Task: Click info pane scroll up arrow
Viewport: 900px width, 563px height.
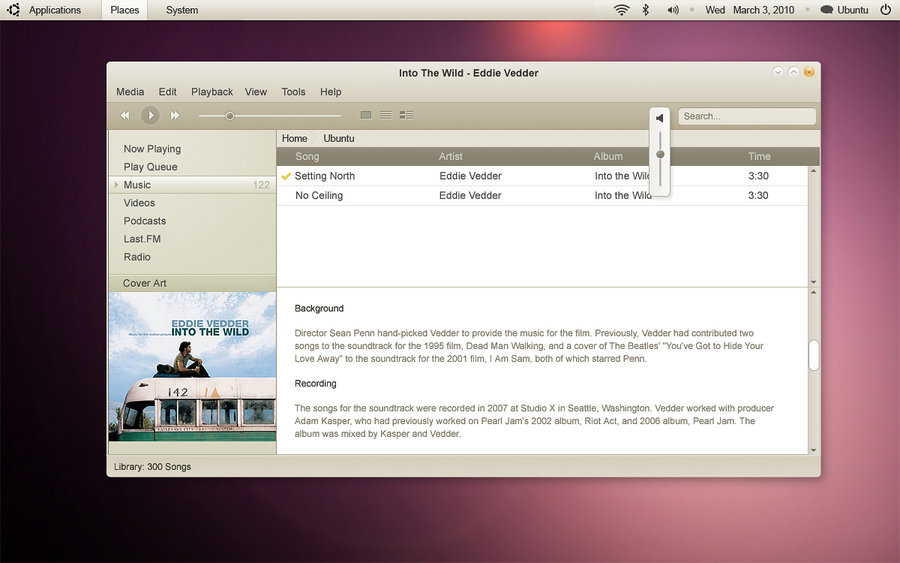Action: pos(813,293)
